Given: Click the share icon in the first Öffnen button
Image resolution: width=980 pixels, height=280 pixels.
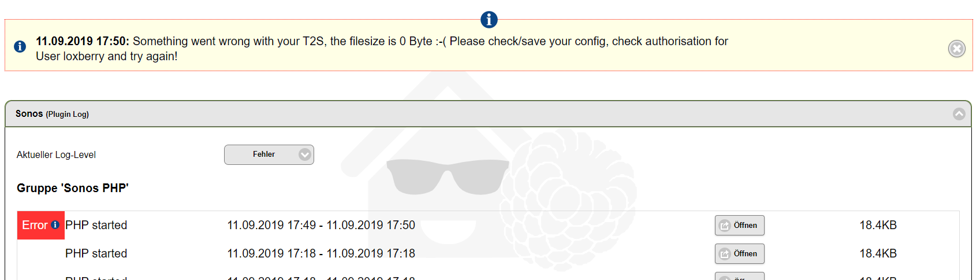Looking at the screenshot, I should point(725,226).
